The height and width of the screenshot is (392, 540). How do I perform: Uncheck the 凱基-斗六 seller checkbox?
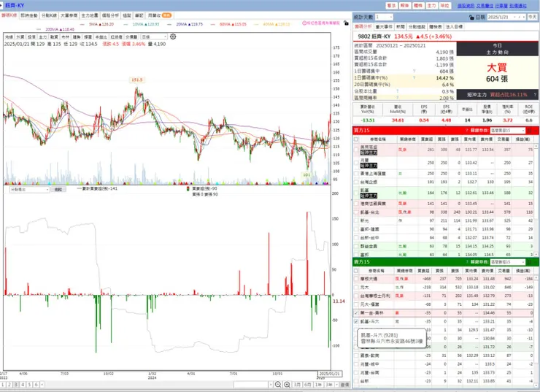point(356,321)
